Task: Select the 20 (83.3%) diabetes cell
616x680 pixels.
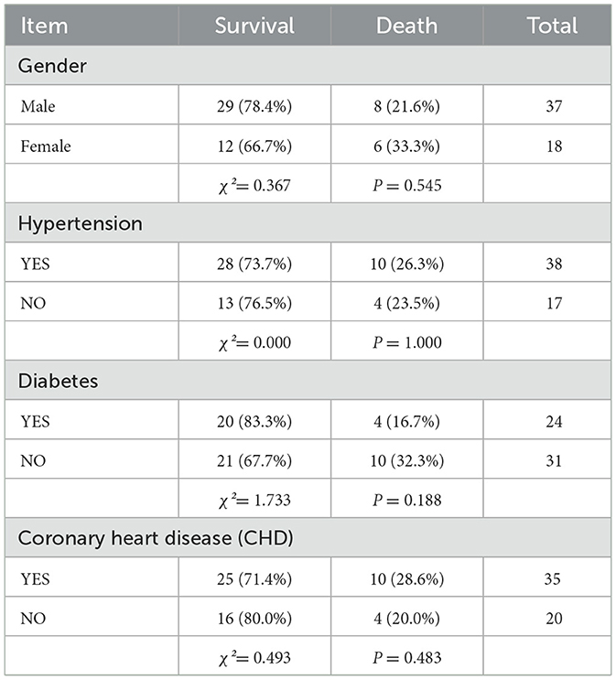Action: [x=254, y=419]
